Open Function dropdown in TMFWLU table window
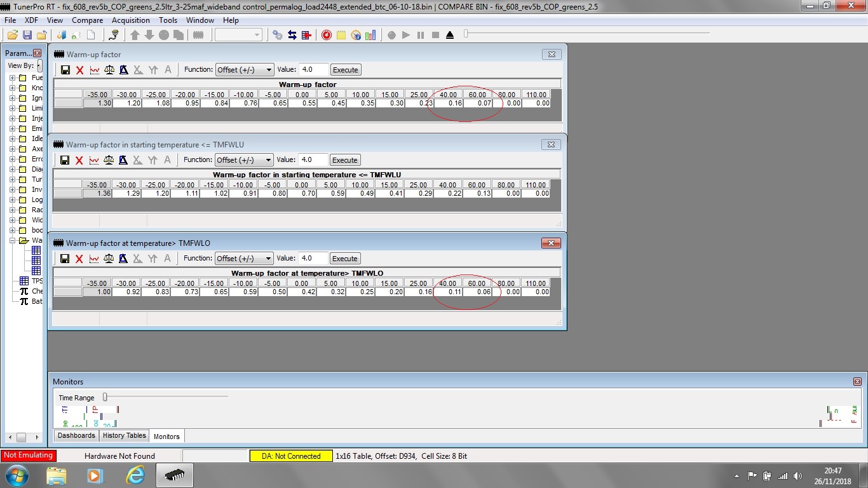Screen dimensions: 868x488 [244, 160]
